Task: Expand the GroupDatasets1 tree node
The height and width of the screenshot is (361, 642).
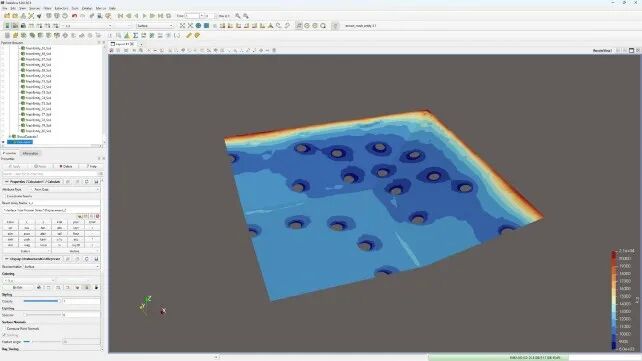Action: click(x=10, y=136)
